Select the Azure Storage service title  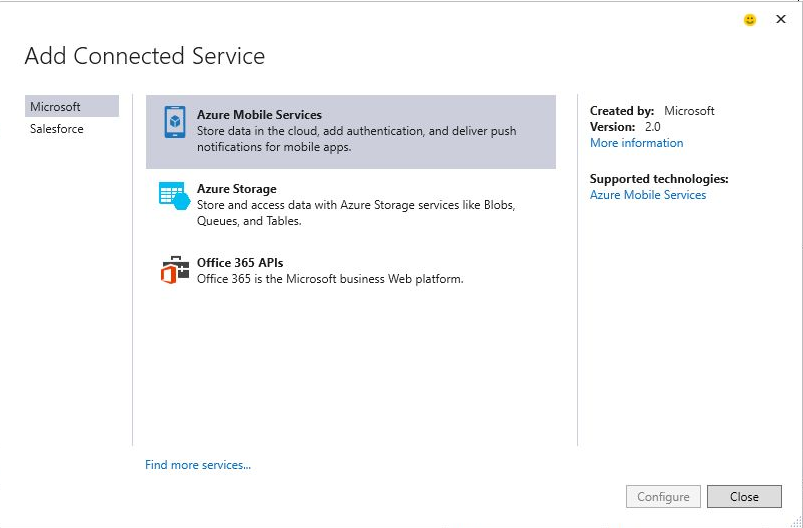(x=236, y=189)
